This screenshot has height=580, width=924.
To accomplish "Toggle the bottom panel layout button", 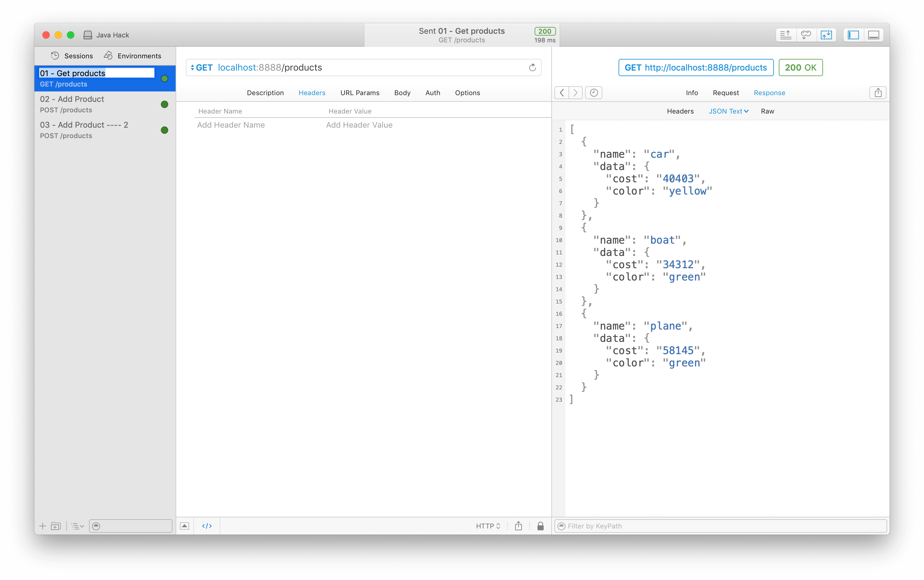I will pyautogui.click(x=873, y=35).
